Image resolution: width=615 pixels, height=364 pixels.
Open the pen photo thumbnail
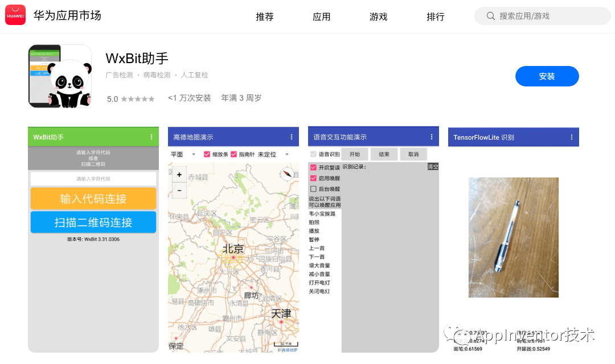point(514,237)
